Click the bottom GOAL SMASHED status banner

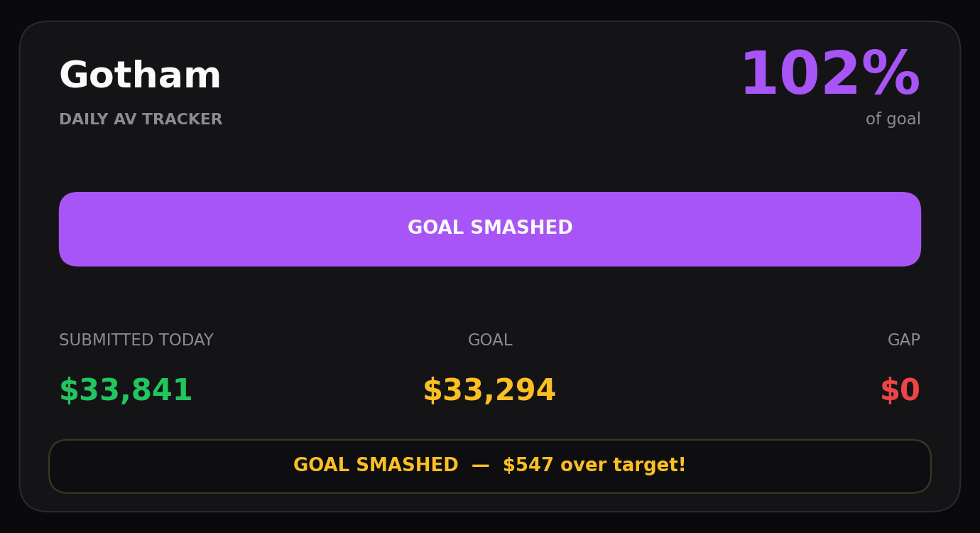(490, 466)
